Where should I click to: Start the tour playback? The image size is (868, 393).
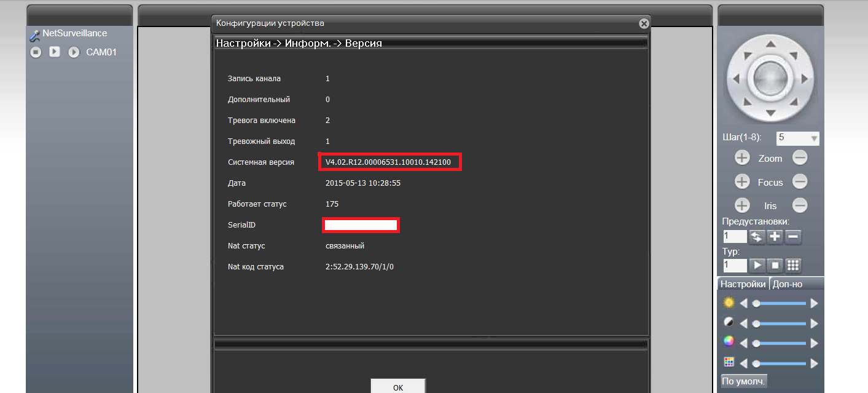tap(757, 265)
